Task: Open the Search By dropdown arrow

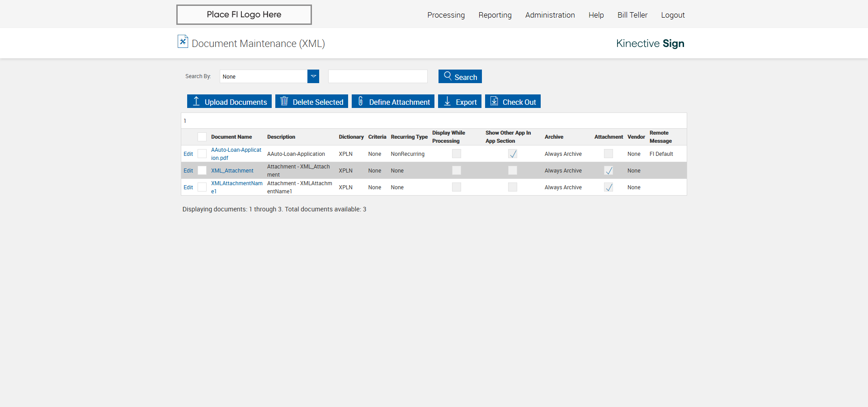Action: 313,76
